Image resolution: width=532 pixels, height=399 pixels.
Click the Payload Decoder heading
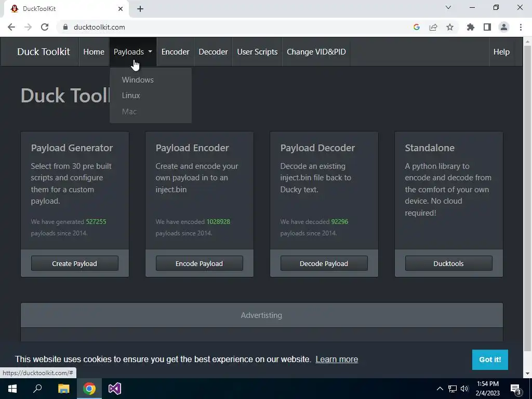click(317, 148)
